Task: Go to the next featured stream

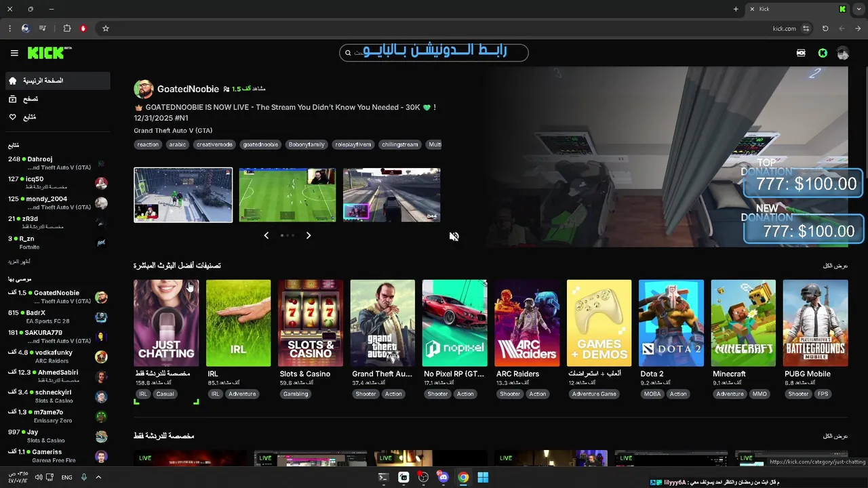Action: point(309,235)
